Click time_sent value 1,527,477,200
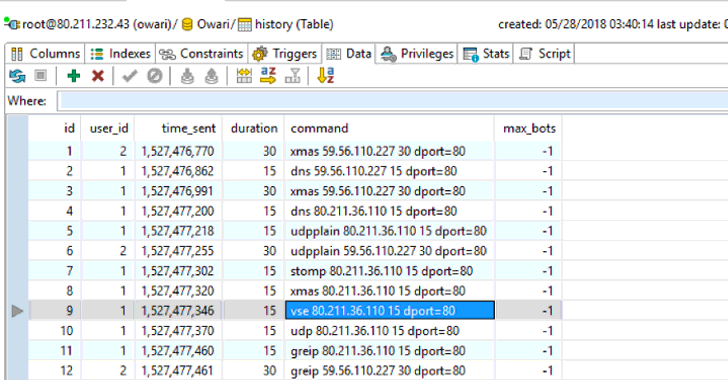This screenshot has height=380, width=728. pos(178,211)
